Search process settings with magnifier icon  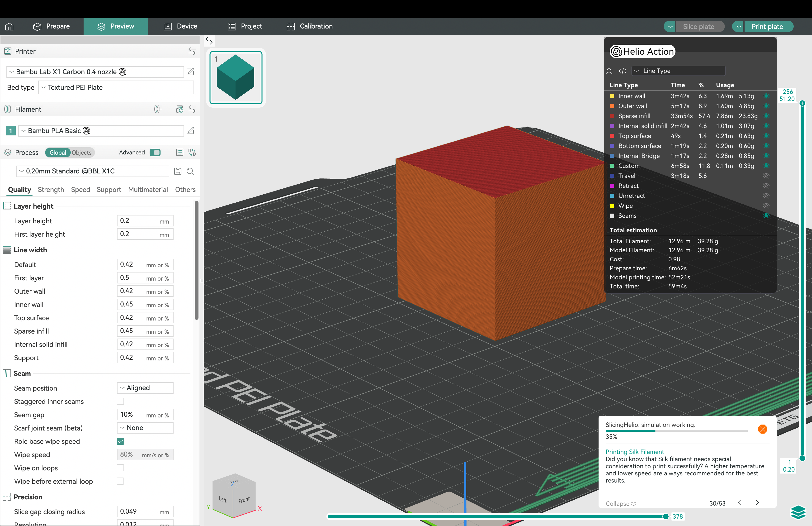click(190, 171)
